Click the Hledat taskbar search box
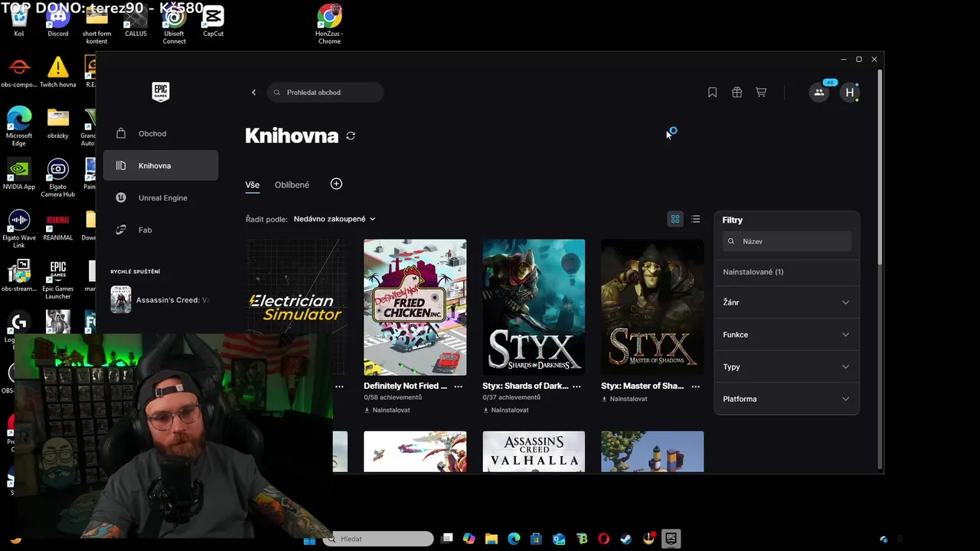Viewport: 980px width, 551px height. tap(378, 539)
